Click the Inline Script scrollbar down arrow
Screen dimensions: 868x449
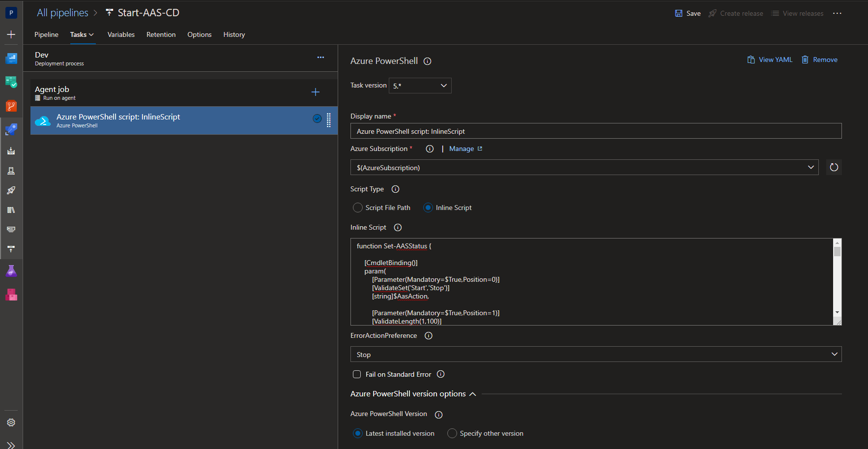point(837,312)
